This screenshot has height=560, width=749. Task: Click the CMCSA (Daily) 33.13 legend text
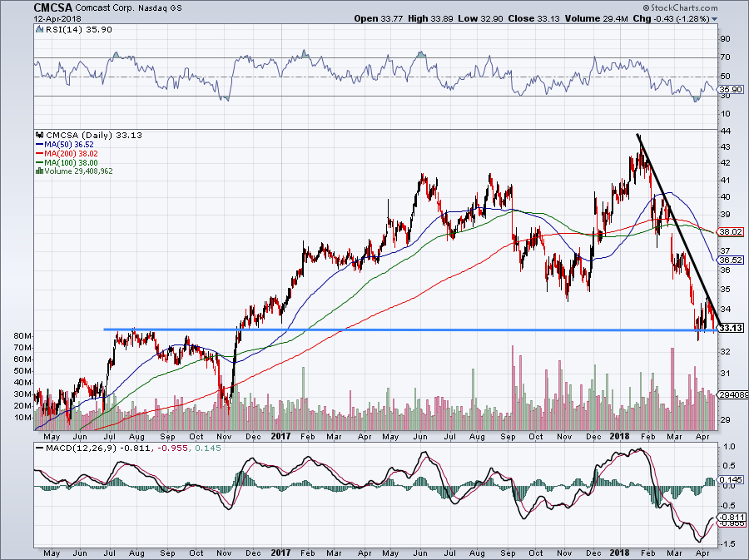coord(93,136)
